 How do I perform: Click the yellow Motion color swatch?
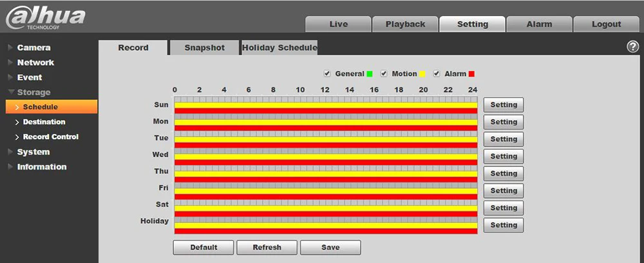pyautogui.click(x=422, y=74)
